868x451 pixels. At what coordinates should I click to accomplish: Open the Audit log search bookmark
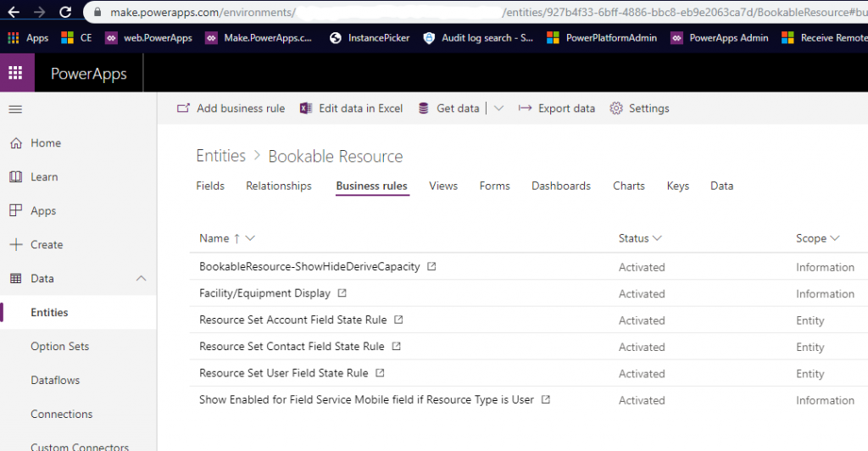(478, 37)
